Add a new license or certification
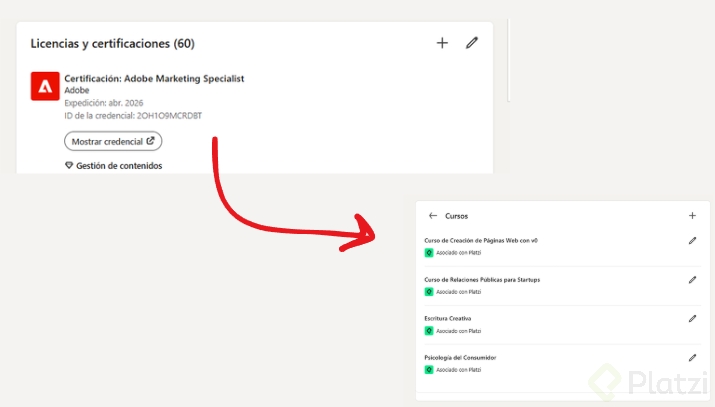This screenshot has width=715, height=407. coord(442,43)
